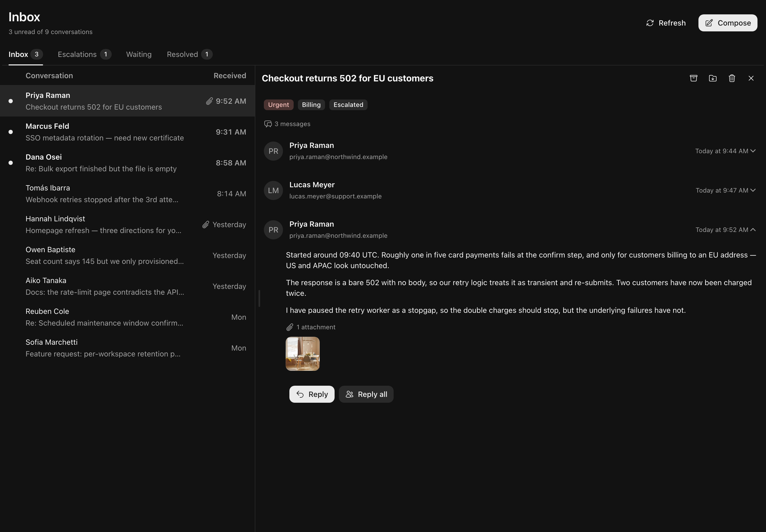The height and width of the screenshot is (532, 766).
Task: Collapse Priya Raman's 9:52 AM message
Action: pyautogui.click(x=753, y=230)
